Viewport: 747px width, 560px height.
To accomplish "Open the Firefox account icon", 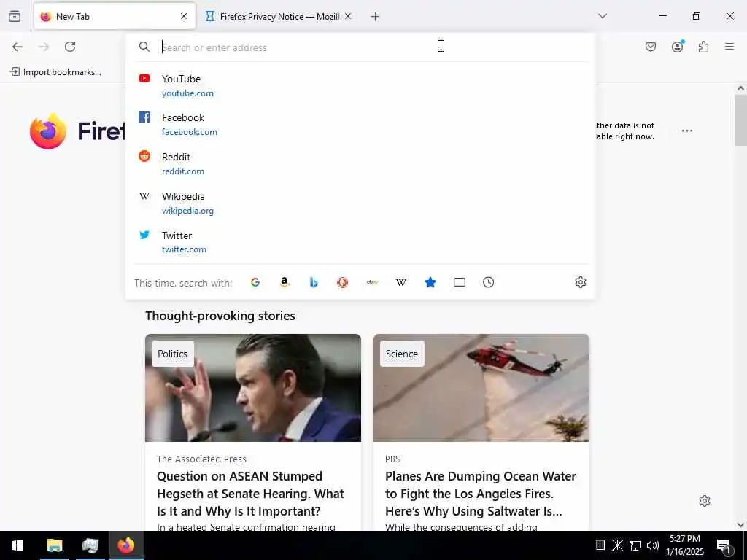I will coord(677,47).
